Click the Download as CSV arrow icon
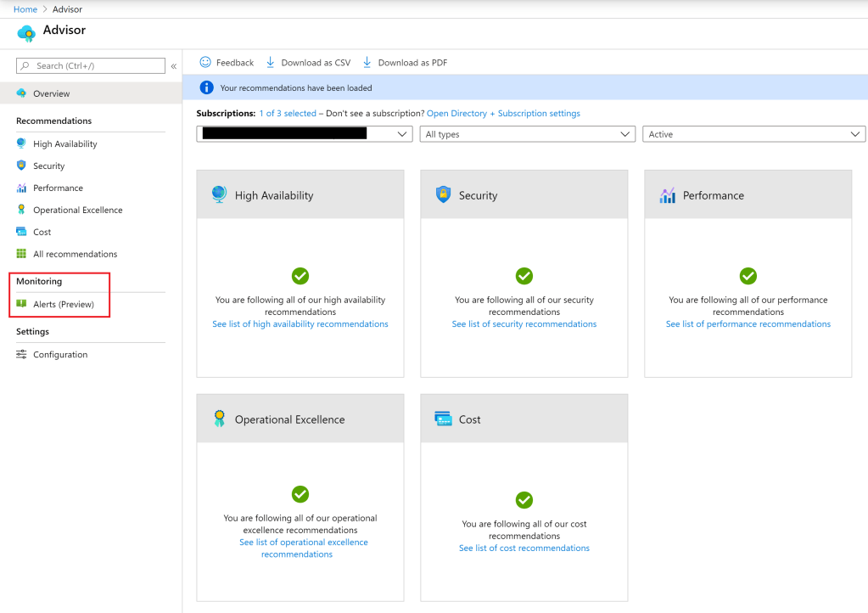 tap(271, 62)
